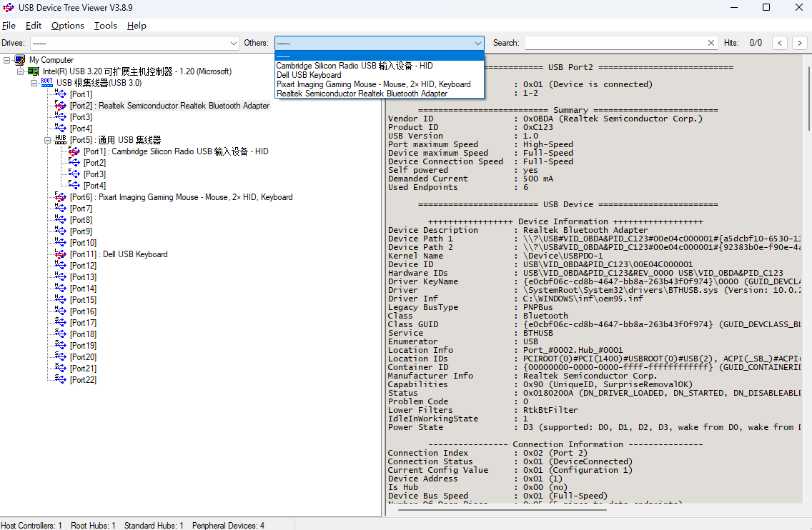Click the Cambridge Silicon Radio device icon

tap(74, 151)
